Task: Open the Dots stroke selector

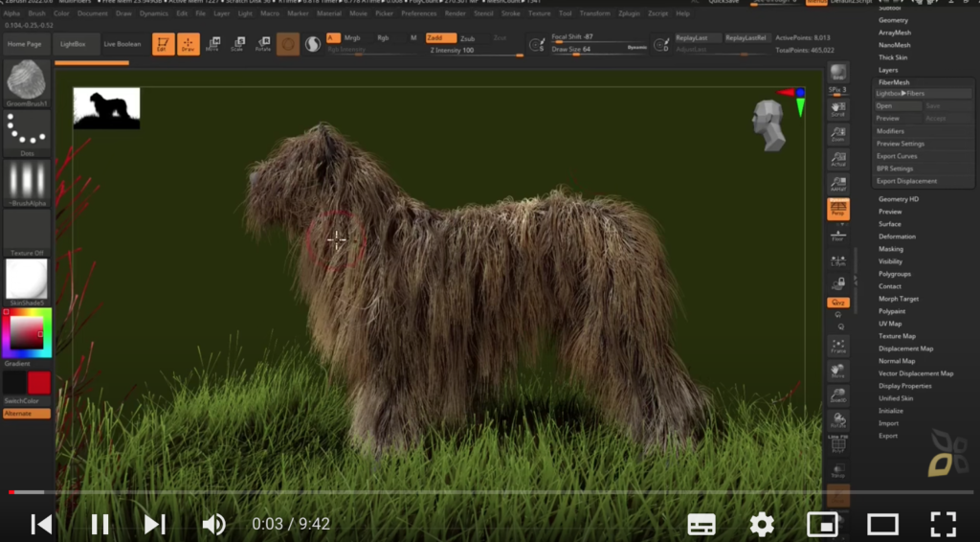Action: click(26, 134)
